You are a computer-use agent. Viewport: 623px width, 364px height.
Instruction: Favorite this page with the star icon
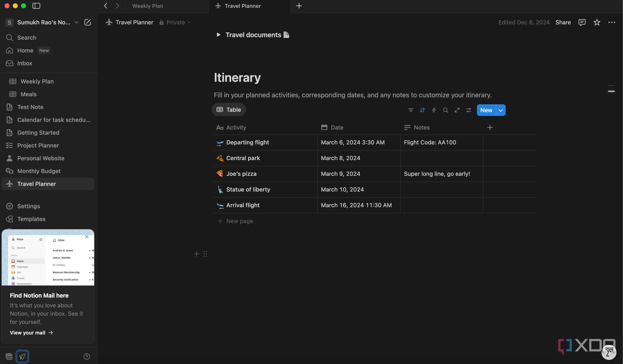point(597,22)
